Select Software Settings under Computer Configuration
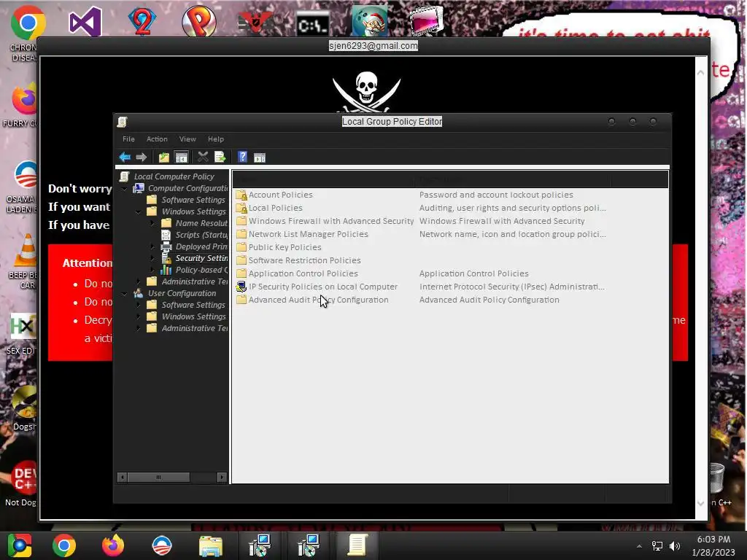Screen dimensions: 747x560 pyautogui.click(x=193, y=200)
